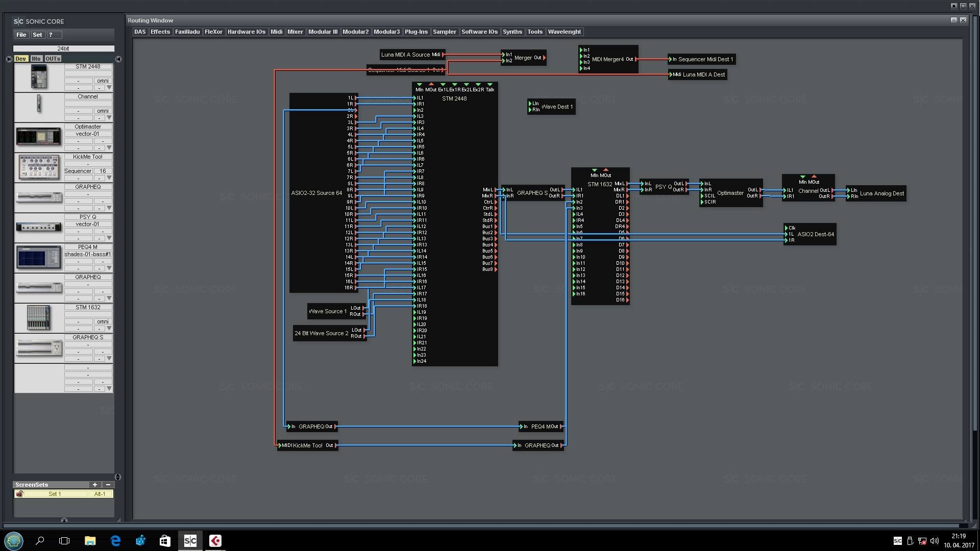Click the 24bit project name field
The width and height of the screenshot is (980, 551).
(x=64, y=48)
